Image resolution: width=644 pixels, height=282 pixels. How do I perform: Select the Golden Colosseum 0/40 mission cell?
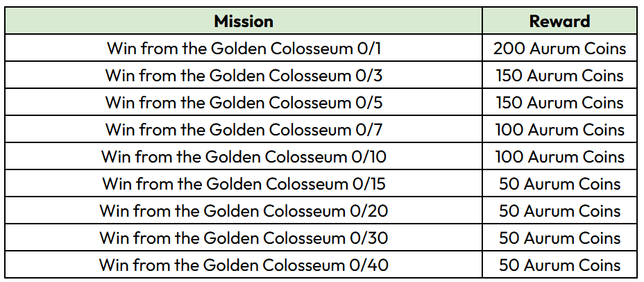coord(244,265)
